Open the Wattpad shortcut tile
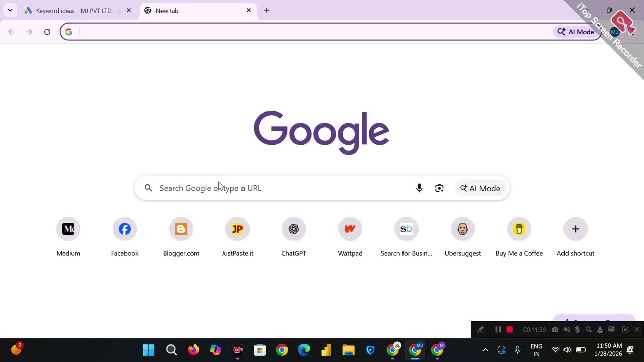 350,237
